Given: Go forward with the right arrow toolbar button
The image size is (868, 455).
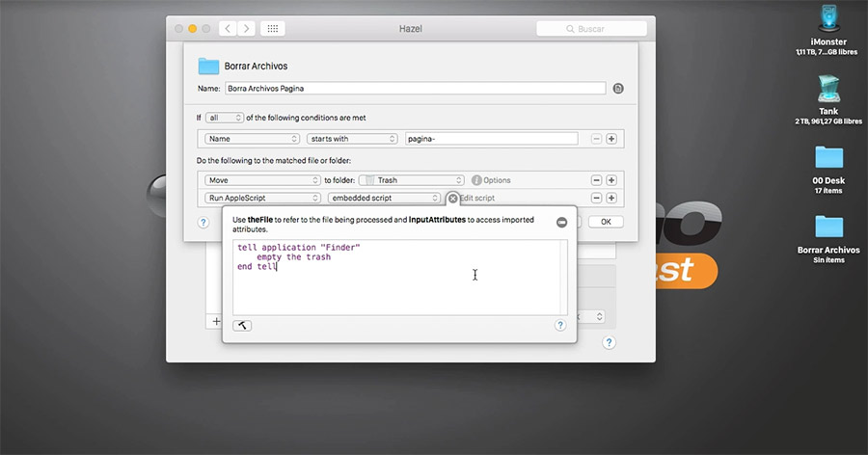Looking at the screenshot, I should coord(246,28).
